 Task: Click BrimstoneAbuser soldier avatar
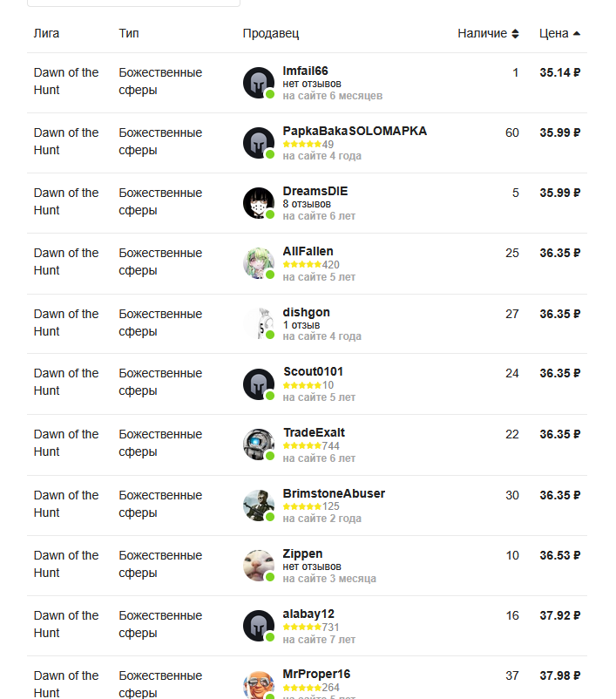click(259, 506)
